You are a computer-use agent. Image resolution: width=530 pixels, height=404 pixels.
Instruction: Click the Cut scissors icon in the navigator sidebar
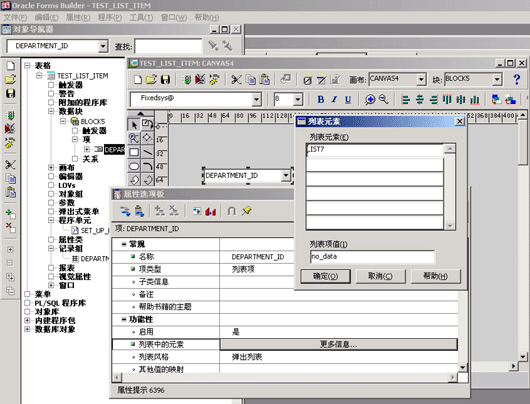pyautogui.click(x=10, y=165)
